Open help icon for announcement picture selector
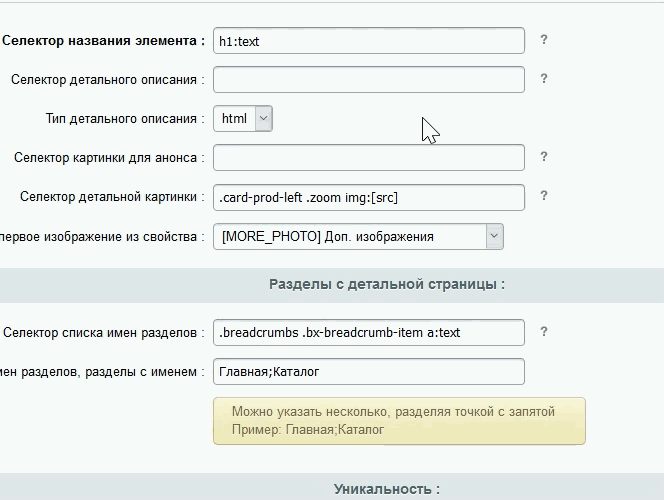 point(544,157)
